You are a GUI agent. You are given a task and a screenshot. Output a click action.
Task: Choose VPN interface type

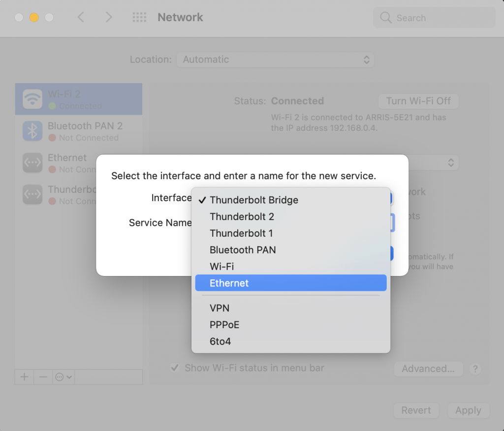(290, 308)
